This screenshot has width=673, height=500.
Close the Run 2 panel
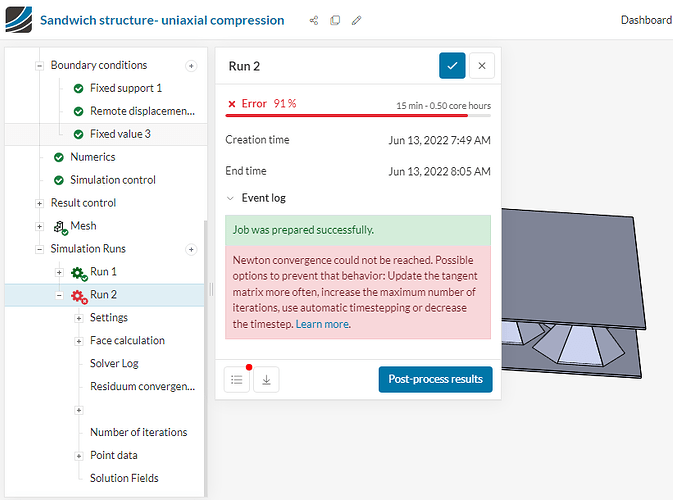[x=482, y=65]
